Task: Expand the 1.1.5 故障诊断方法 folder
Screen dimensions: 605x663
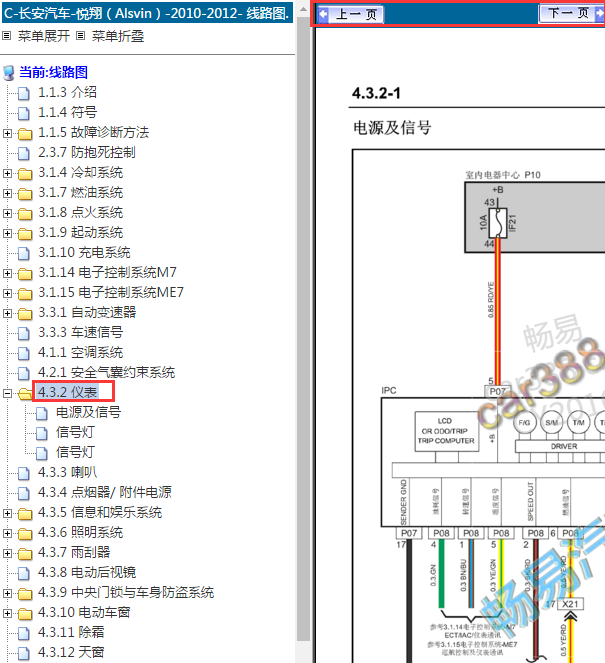Action: coord(7,133)
